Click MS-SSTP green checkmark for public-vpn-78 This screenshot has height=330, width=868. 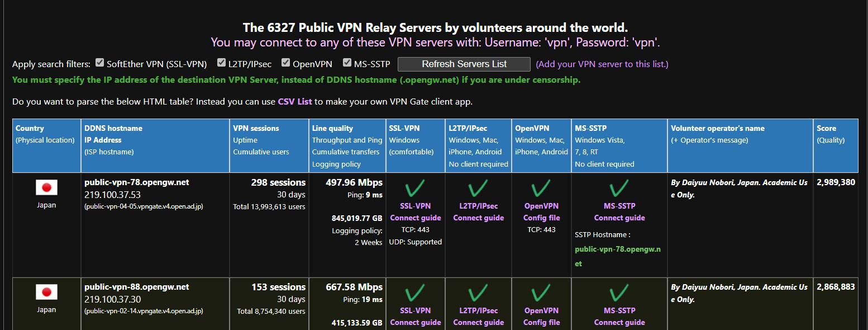pos(619,189)
